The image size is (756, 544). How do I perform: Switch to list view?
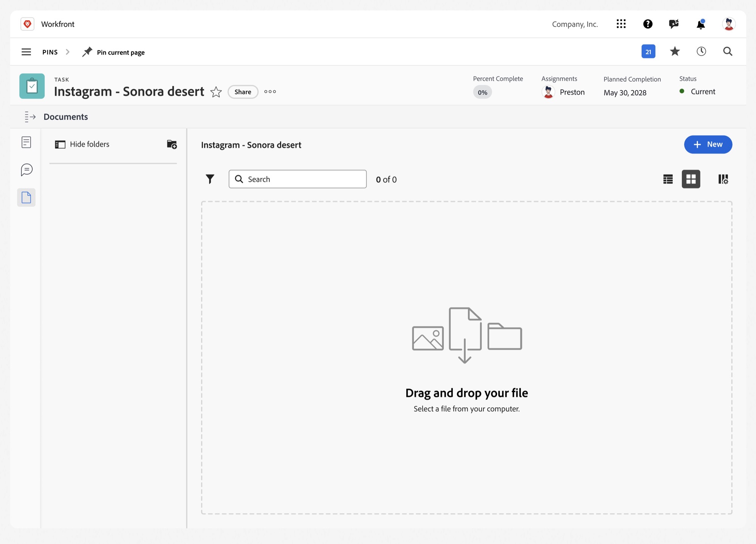[x=668, y=179]
